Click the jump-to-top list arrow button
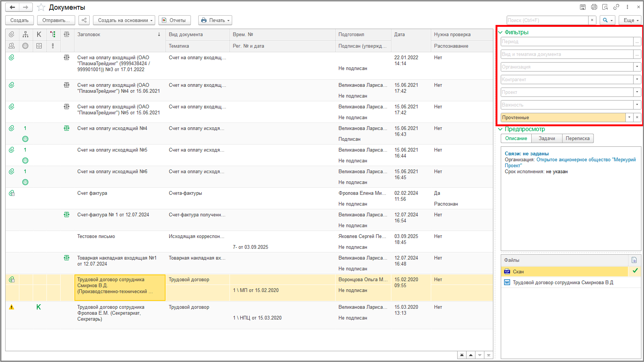This screenshot has height=362, width=644. (x=462, y=355)
